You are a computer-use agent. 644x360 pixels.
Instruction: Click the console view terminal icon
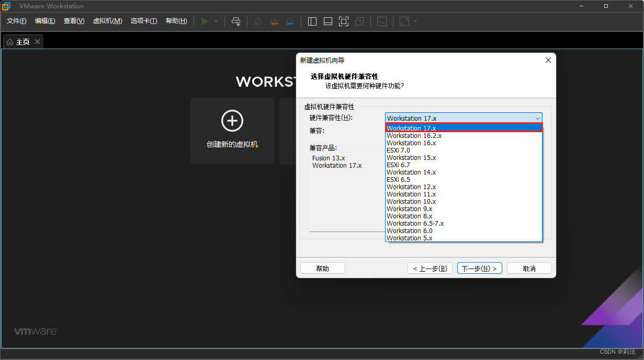(382, 21)
